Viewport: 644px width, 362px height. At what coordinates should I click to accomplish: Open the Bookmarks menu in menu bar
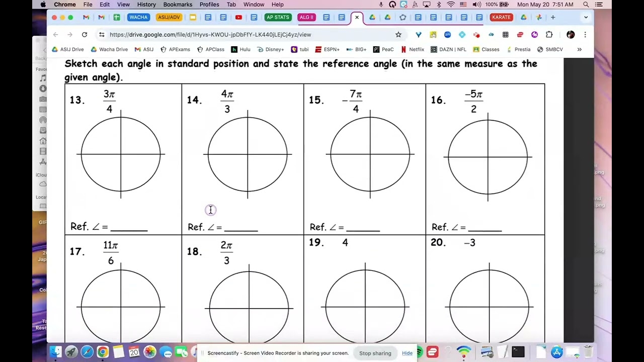[178, 5]
